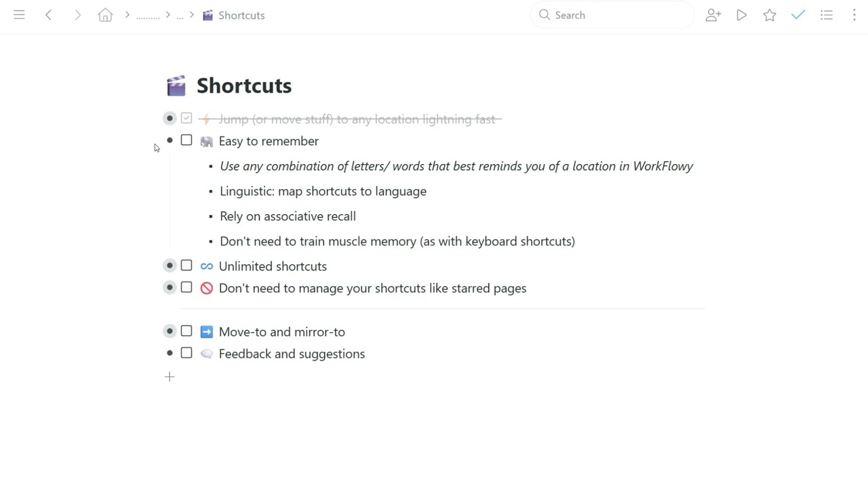
Task: Toggle show completed checkmark icon
Action: pos(798,15)
